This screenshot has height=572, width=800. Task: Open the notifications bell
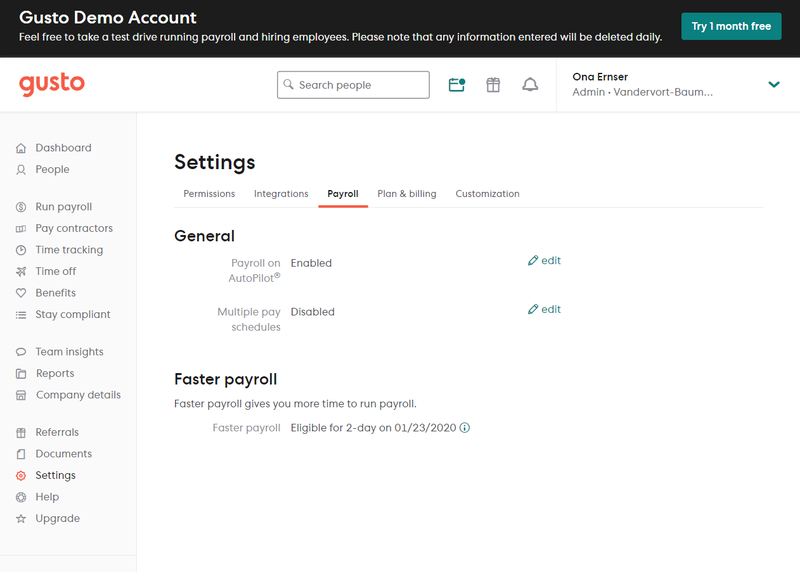[x=530, y=85]
